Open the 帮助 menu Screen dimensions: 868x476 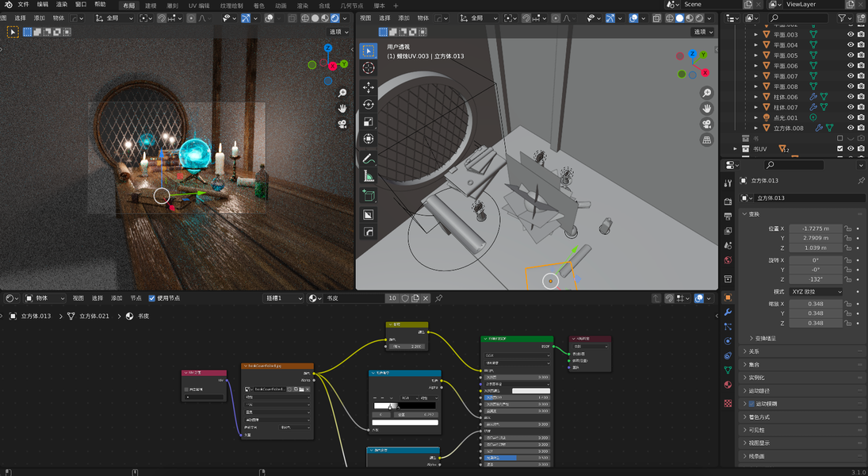(100, 5)
